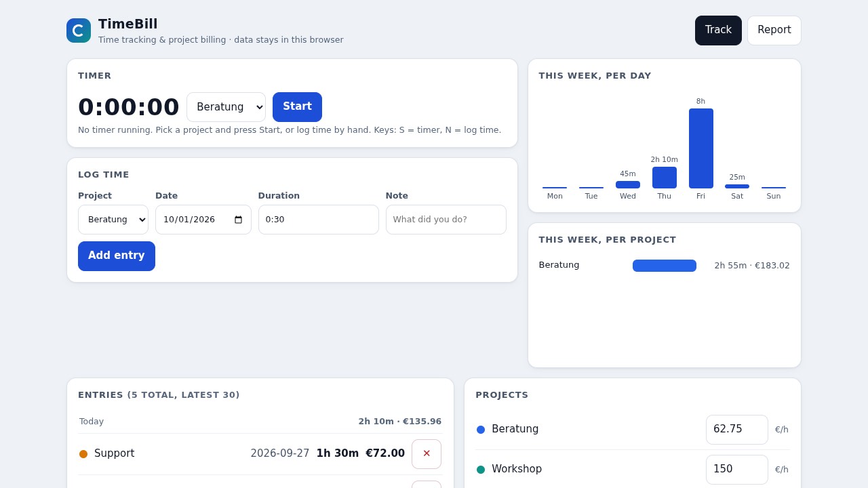Click the Date field showing 10/01/2026
Viewport: 868px width, 488px height.
pos(203,220)
